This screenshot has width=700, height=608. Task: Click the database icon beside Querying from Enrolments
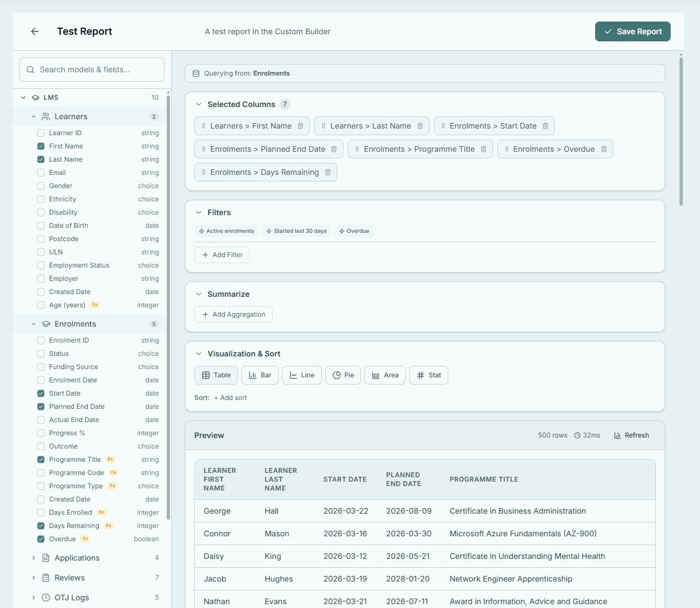click(x=196, y=73)
